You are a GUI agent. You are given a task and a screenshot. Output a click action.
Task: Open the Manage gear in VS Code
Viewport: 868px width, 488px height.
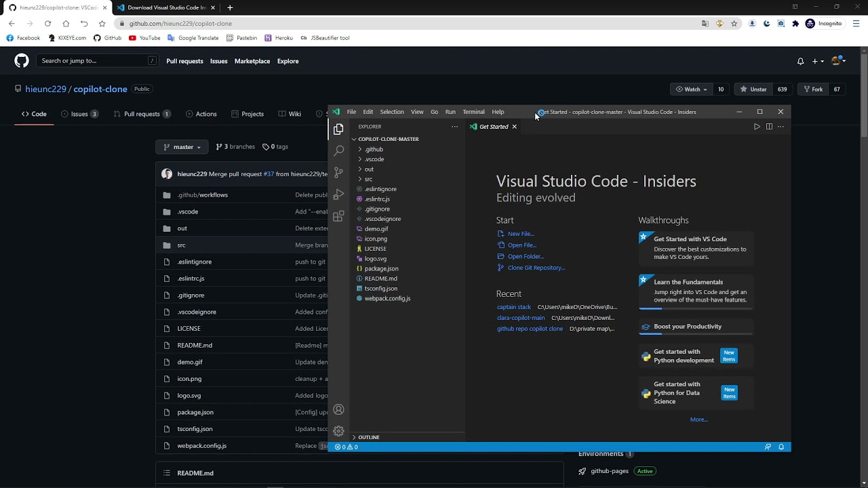coord(338,431)
